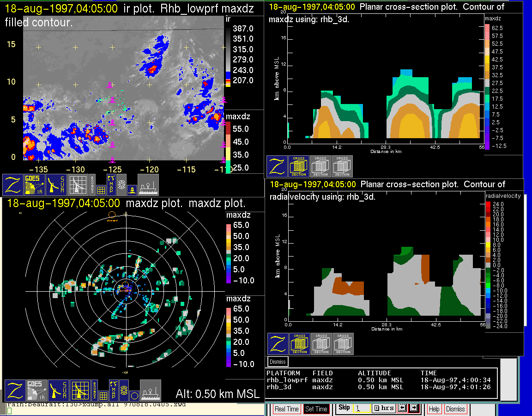Dismiss the platform info panel
The width and height of the screenshot is (532, 416).
278,361
